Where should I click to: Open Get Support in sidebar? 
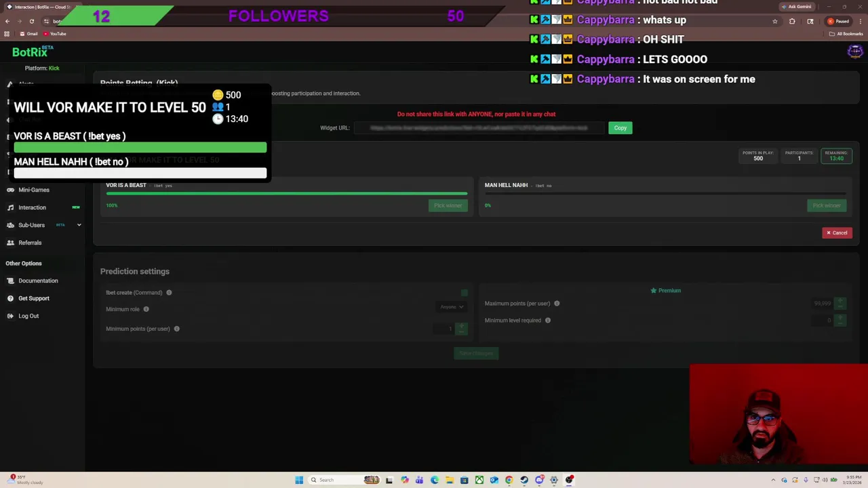coord(34,298)
